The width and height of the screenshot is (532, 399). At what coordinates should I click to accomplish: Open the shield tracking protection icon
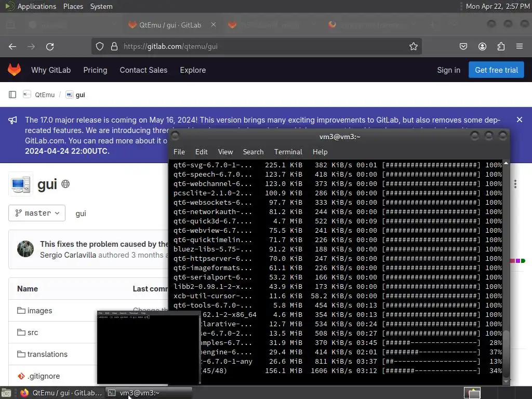[x=99, y=46]
